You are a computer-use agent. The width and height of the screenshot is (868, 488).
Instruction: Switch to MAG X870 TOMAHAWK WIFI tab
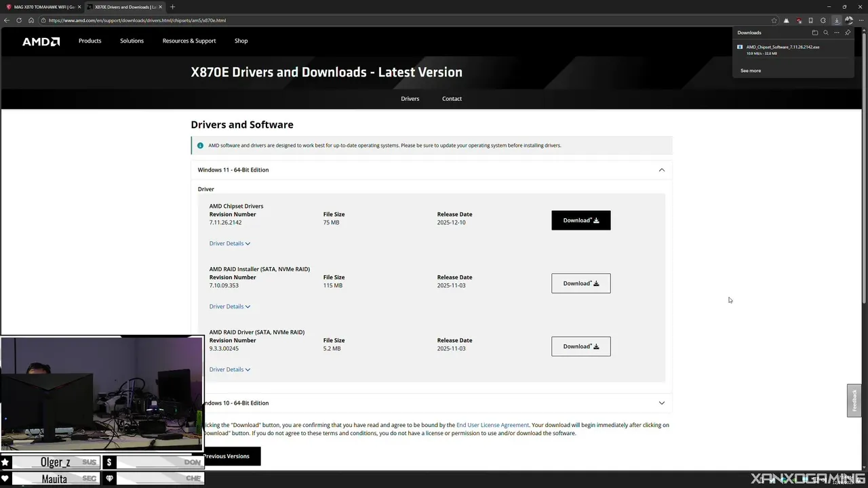coord(42,7)
